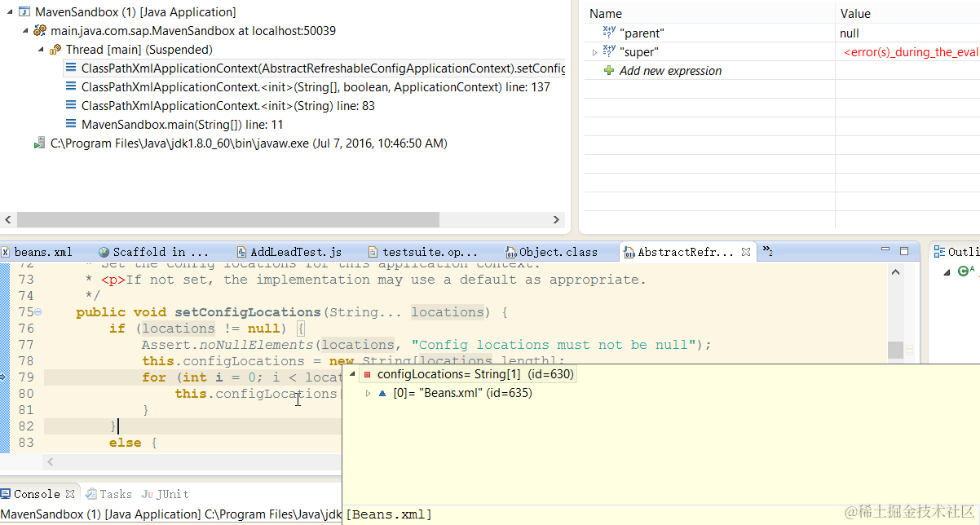This screenshot has width=980, height=525.
Task: Switch to the AddLeadTest.js tab
Action: coord(289,252)
